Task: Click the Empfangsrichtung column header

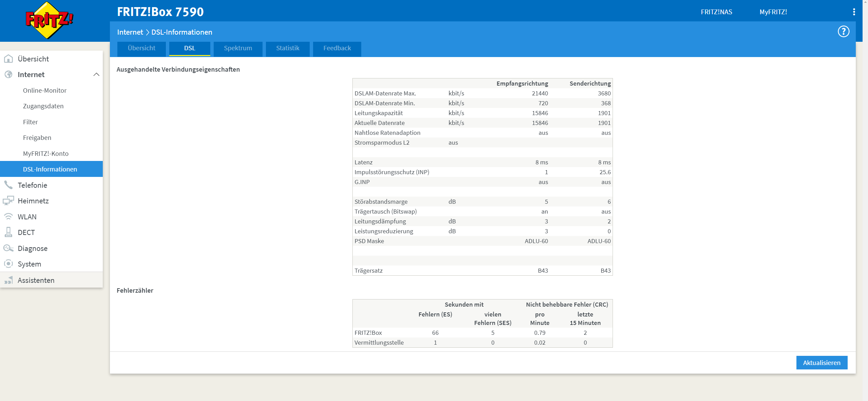Action: click(522, 84)
